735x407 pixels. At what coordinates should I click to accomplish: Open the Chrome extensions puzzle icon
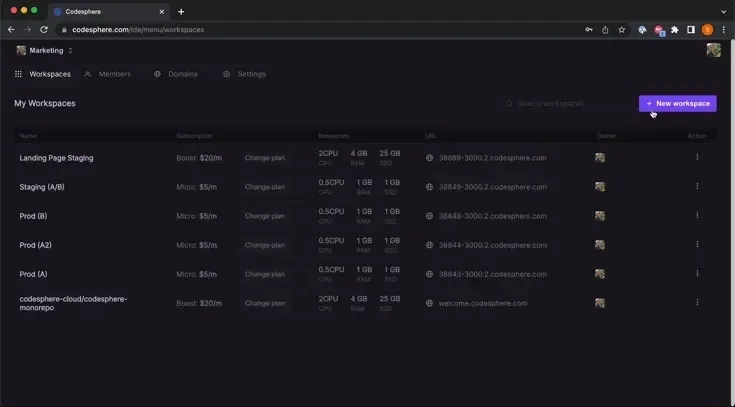(x=675, y=30)
